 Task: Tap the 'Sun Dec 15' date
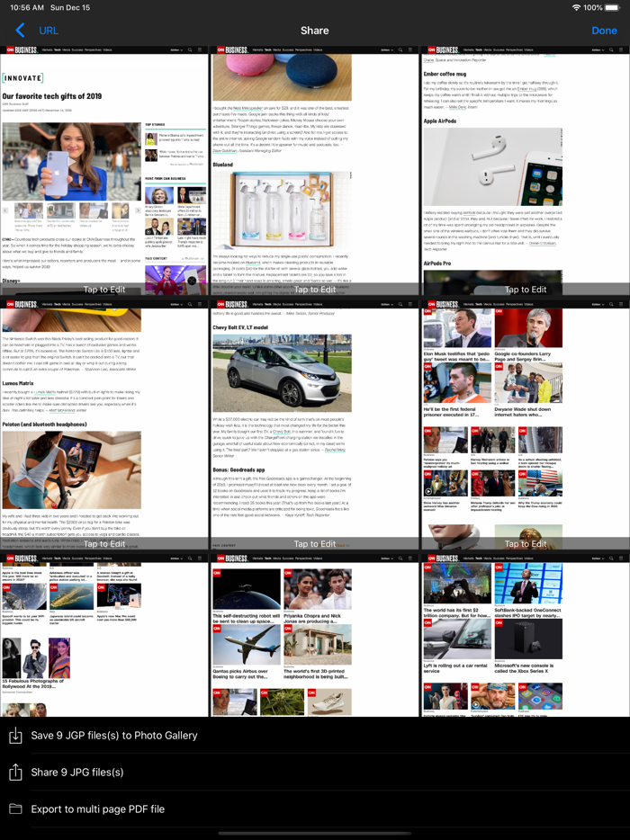[x=70, y=7]
